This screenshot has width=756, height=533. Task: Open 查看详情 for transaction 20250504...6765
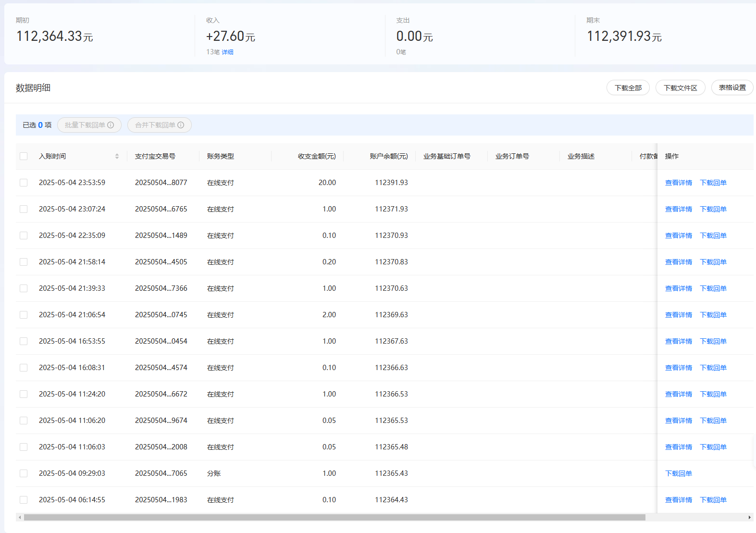pyautogui.click(x=678, y=209)
